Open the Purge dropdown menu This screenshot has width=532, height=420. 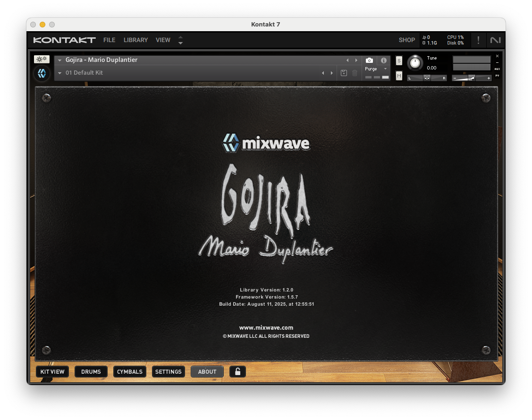pos(376,69)
